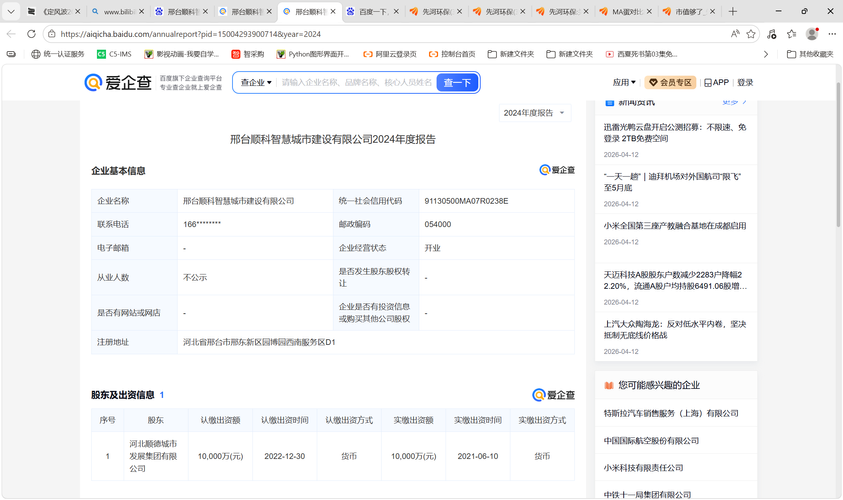Open news about 迅雷光鸭云盘
Screen dimensions: 843x500
tap(675, 133)
